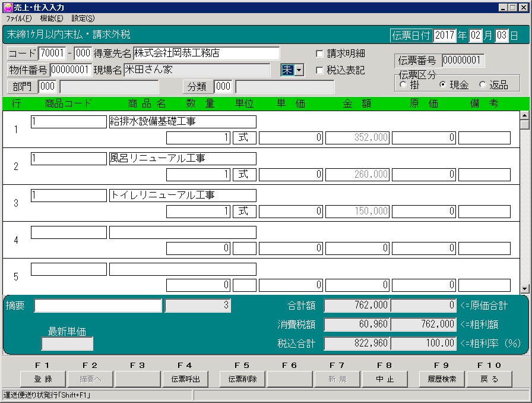Select the 返品 radio button
Image resolution: width=532 pixels, height=403 pixels.
(x=483, y=84)
